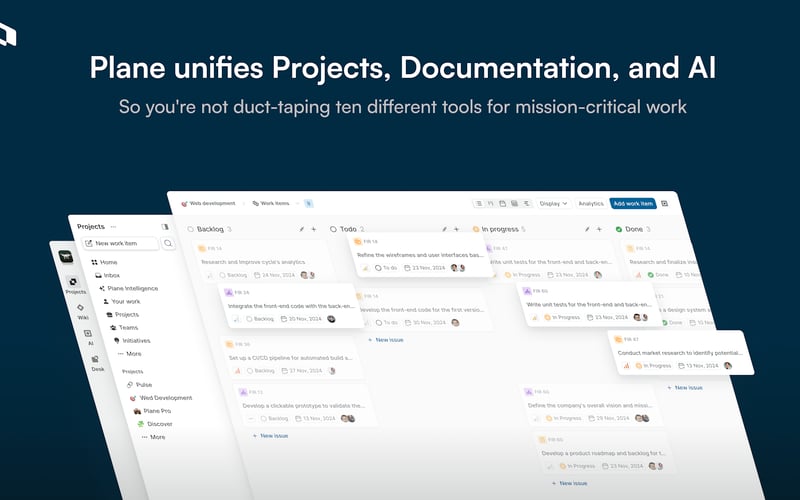Screen dimensions: 800x500
Task: Click the Web development breadcrumb
Action: (x=208, y=203)
